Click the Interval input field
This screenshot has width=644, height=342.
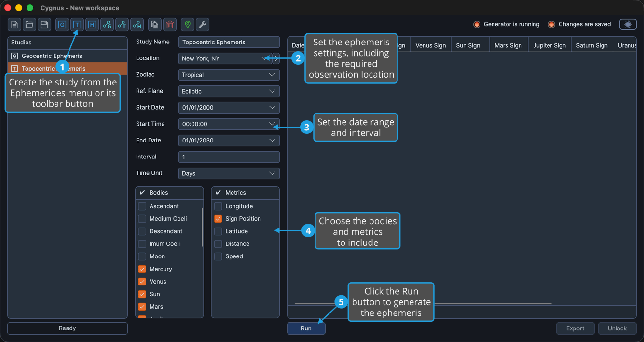pos(229,157)
